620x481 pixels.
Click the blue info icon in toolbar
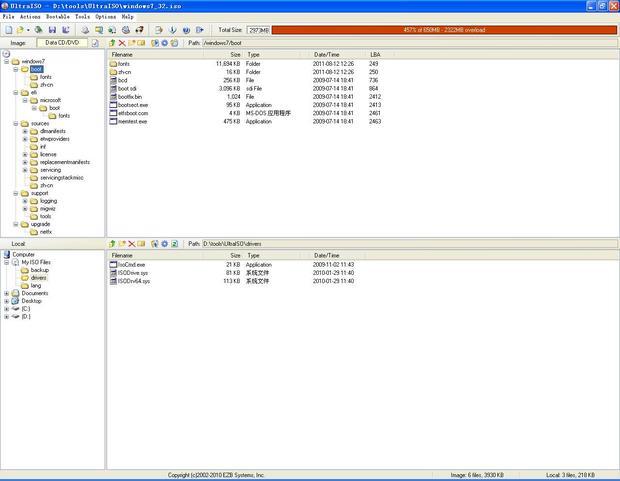click(173, 30)
